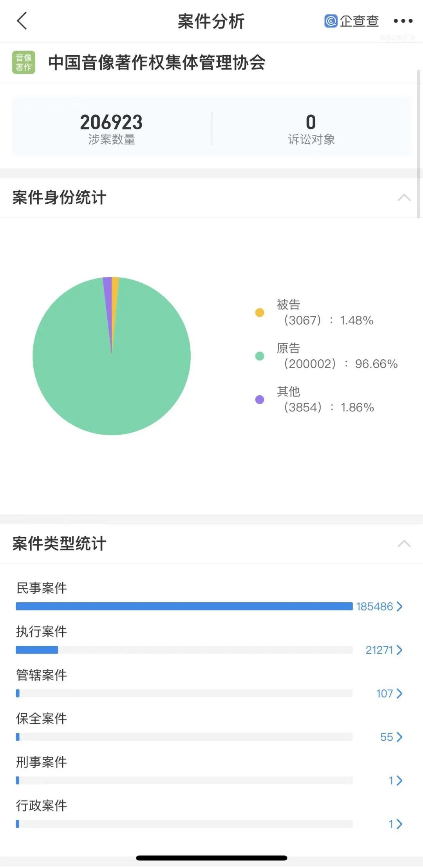This screenshot has height=868, width=423.
Task: Tap the purple 其他 legend dot
Action: pyautogui.click(x=259, y=399)
